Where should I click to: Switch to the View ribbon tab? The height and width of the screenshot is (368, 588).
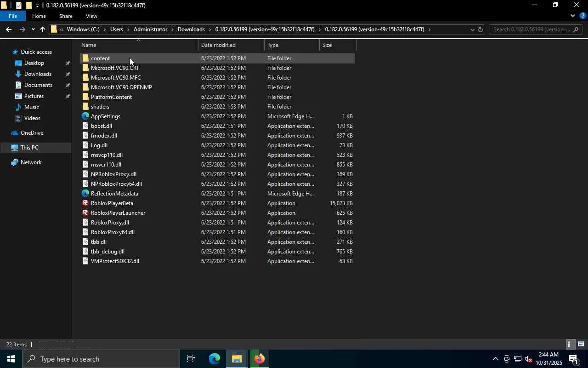(91, 16)
